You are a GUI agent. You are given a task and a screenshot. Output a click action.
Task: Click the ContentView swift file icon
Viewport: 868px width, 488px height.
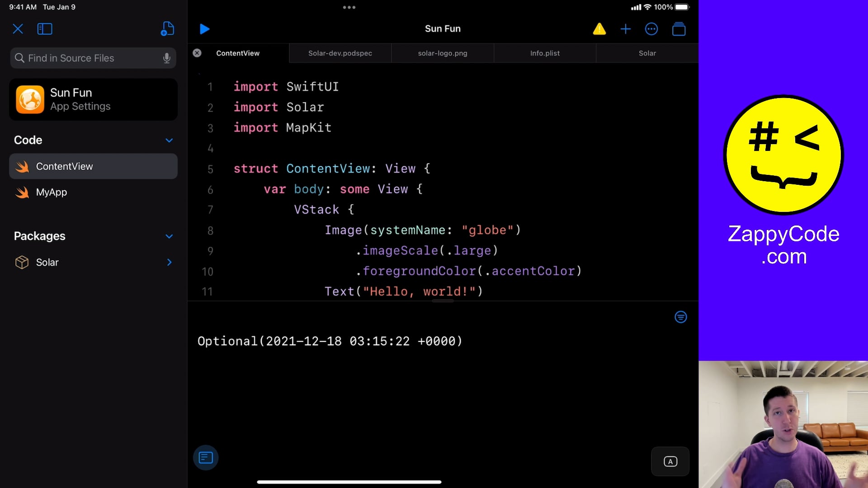pyautogui.click(x=22, y=166)
